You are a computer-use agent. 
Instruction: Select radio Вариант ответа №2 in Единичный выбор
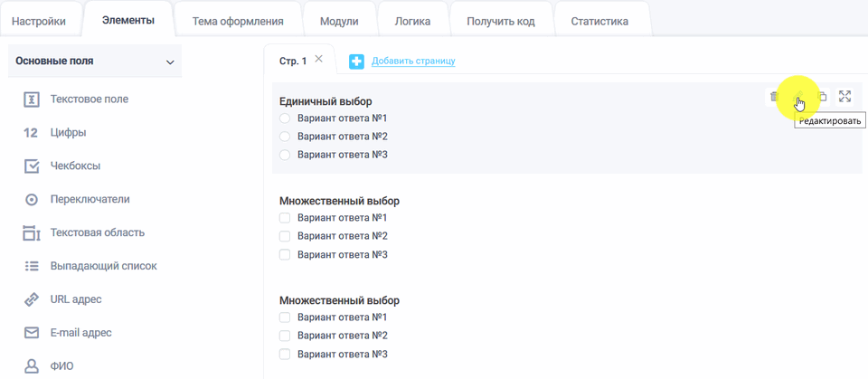pyautogui.click(x=285, y=137)
